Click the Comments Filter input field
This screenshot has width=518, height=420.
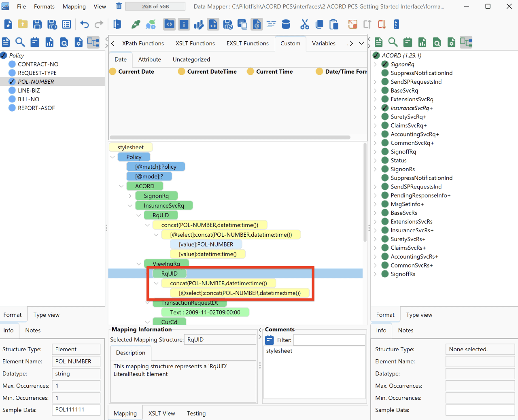(x=329, y=340)
